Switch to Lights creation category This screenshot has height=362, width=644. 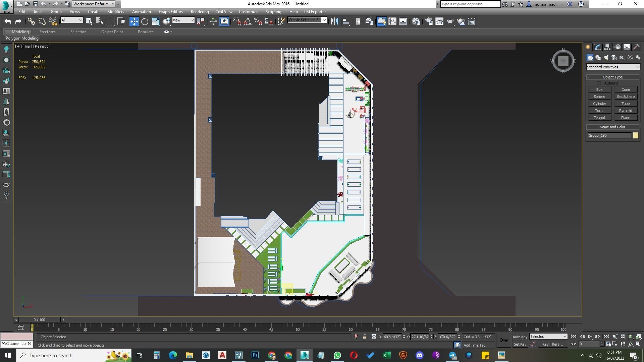(x=606, y=58)
